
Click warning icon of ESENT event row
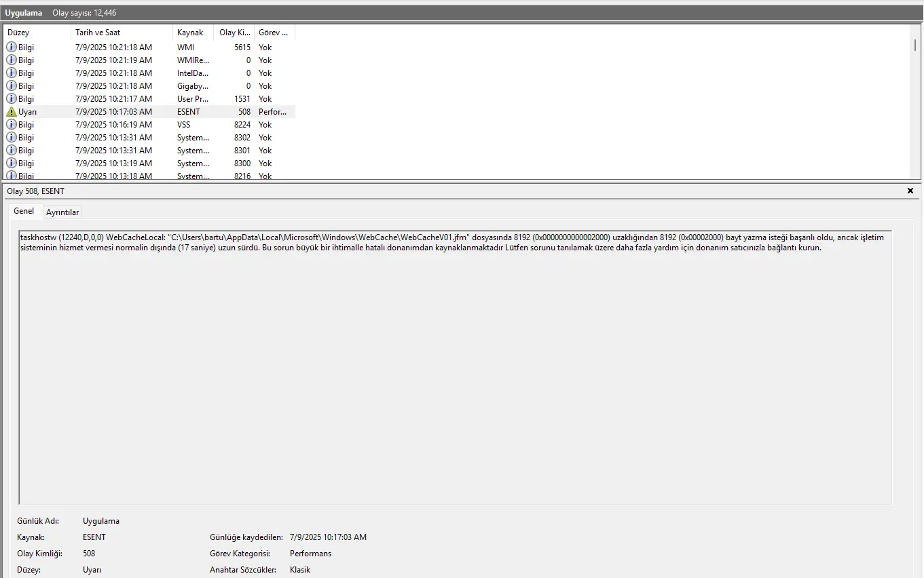12,112
